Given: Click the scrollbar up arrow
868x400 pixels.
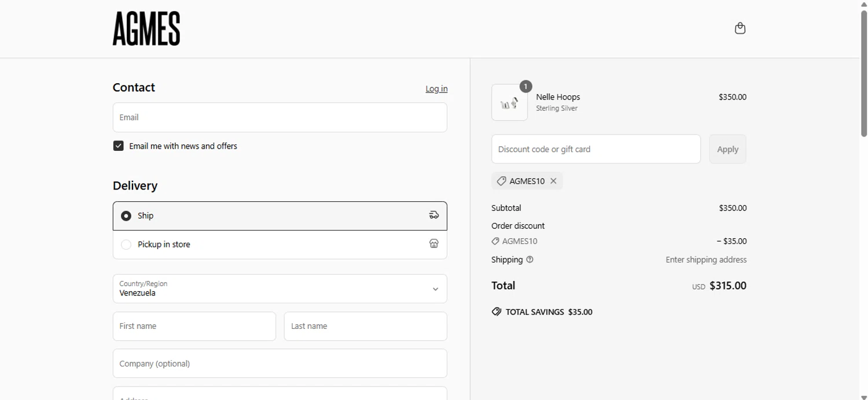Looking at the screenshot, I should [864, 3].
